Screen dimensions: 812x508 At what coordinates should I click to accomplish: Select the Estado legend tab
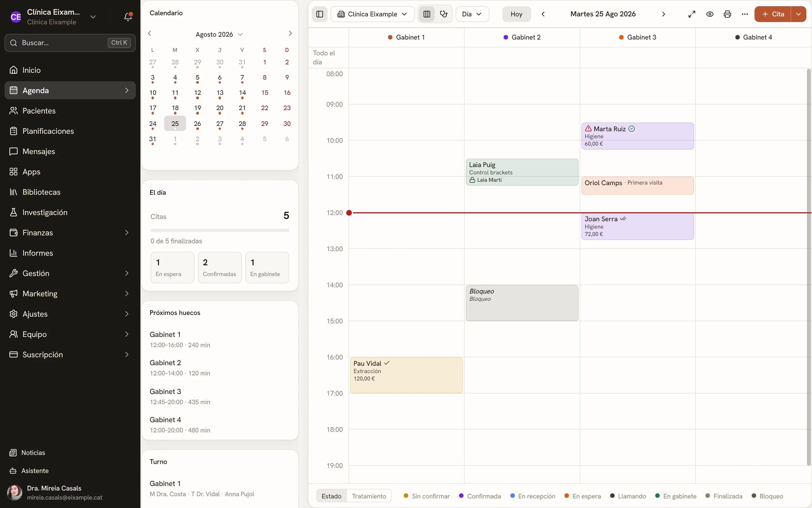coord(331,496)
